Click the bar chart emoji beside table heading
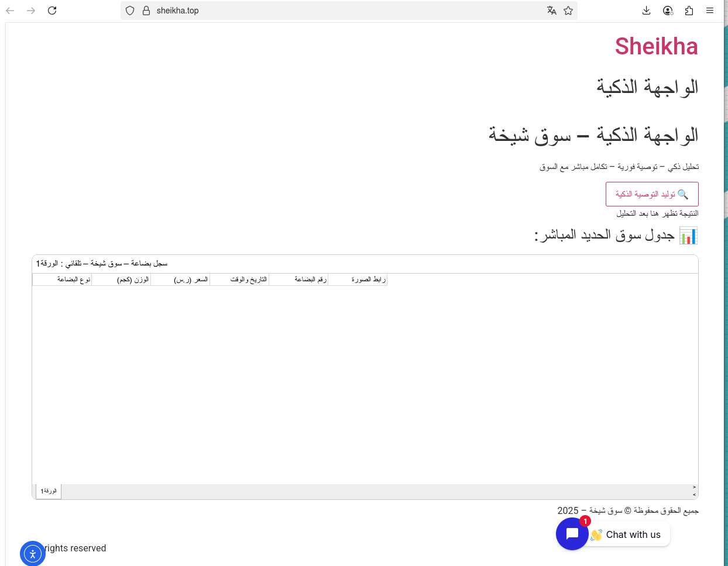 tap(688, 236)
